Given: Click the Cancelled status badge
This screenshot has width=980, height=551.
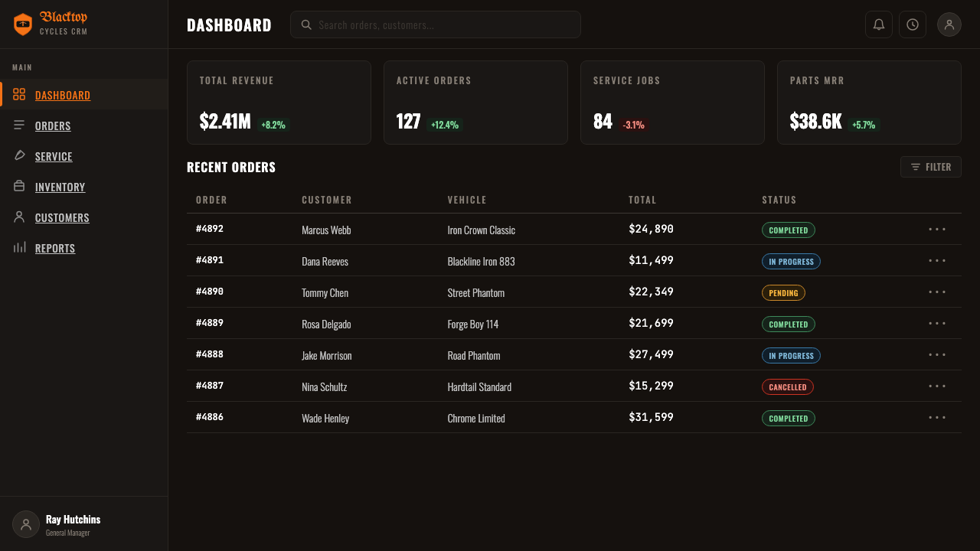Looking at the screenshot, I should (x=788, y=386).
